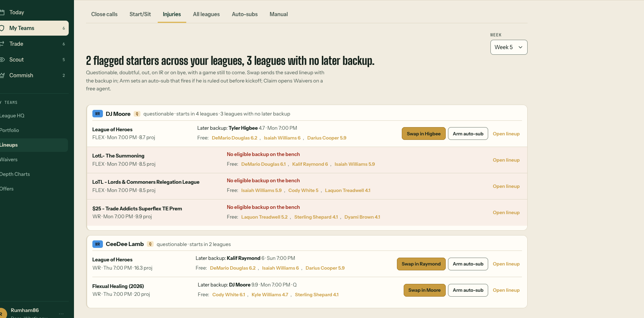The width and height of the screenshot is (644, 318).
Task: Click the Swap in Higbee button
Action: coord(424,133)
